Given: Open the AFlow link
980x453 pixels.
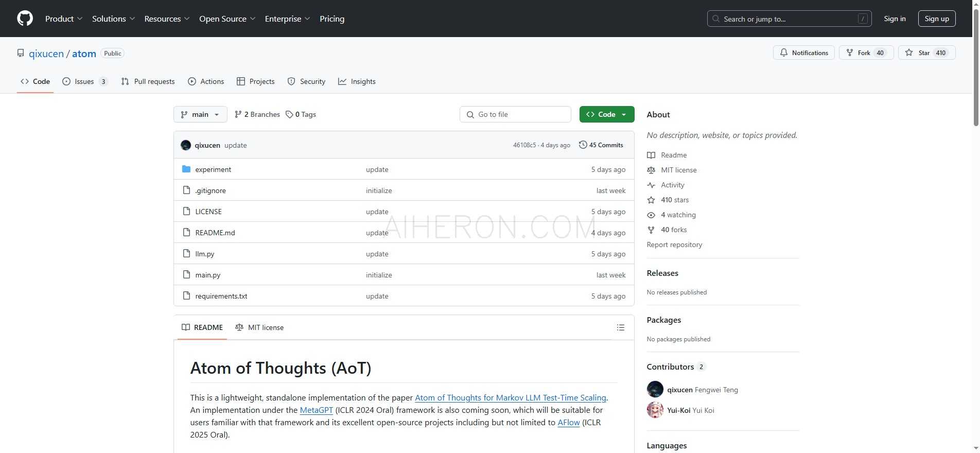Looking at the screenshot, I should [569, 422].
